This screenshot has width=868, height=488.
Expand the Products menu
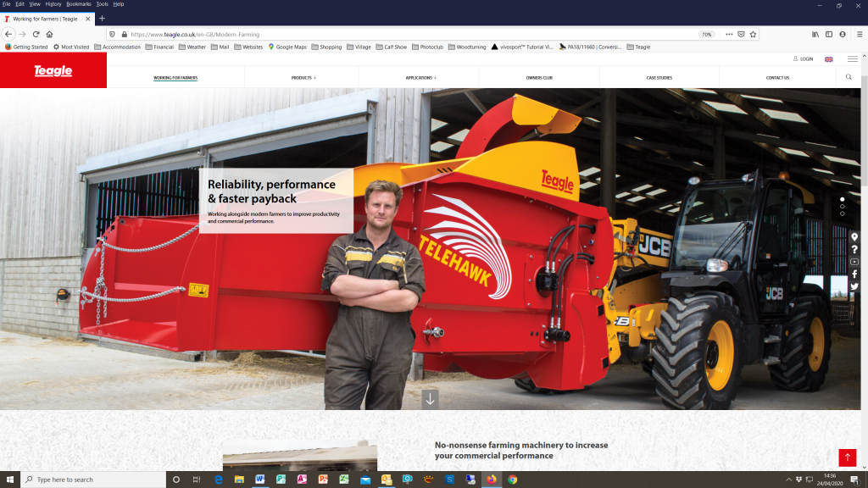coord(303,77)
